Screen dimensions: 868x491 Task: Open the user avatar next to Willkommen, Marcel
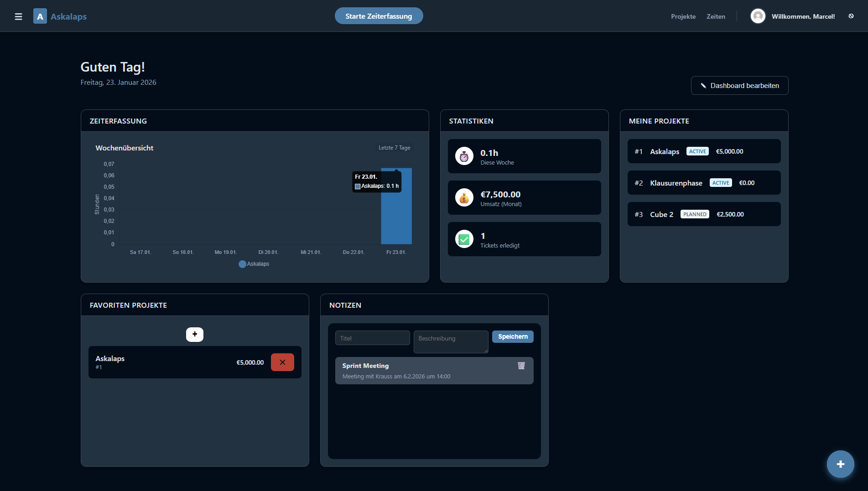pyautogui.click(x=758, y=16)
